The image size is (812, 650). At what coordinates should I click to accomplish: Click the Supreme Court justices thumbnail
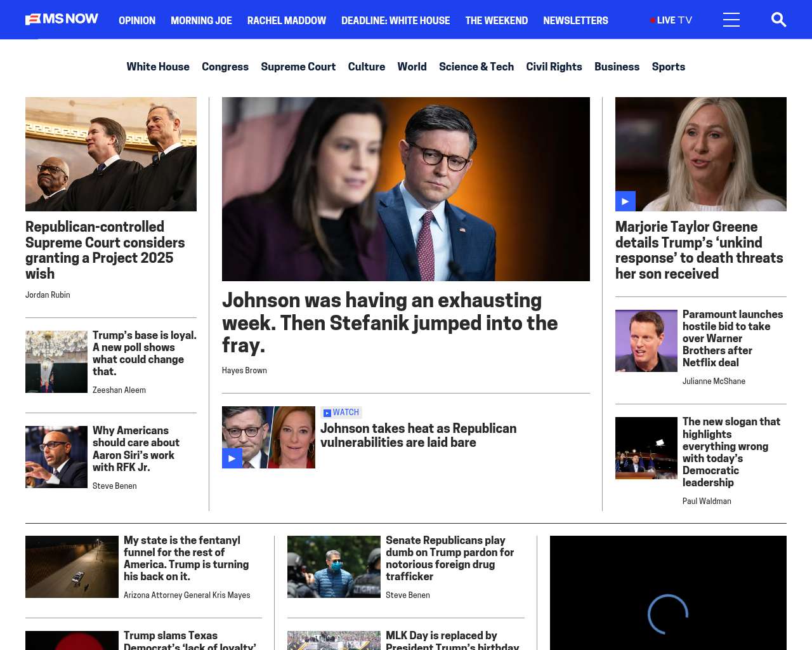(x=111, y=154)
